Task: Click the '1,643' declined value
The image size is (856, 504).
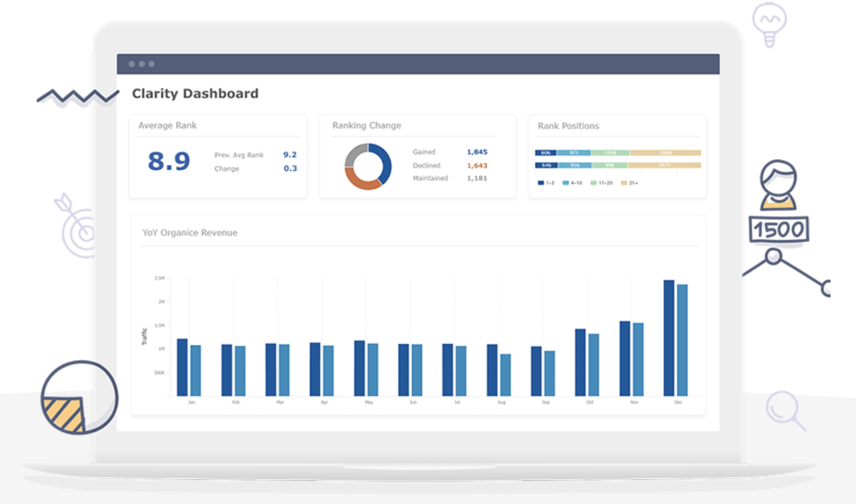Action: pos(477,165)
